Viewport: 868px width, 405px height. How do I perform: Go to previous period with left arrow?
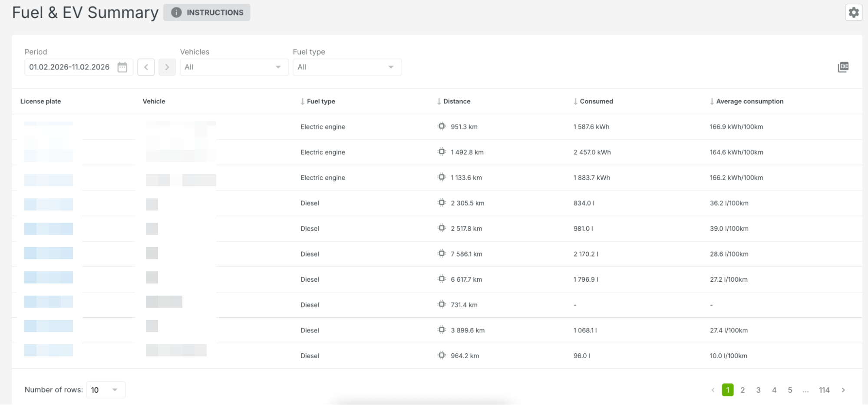(x=146, y=67)
